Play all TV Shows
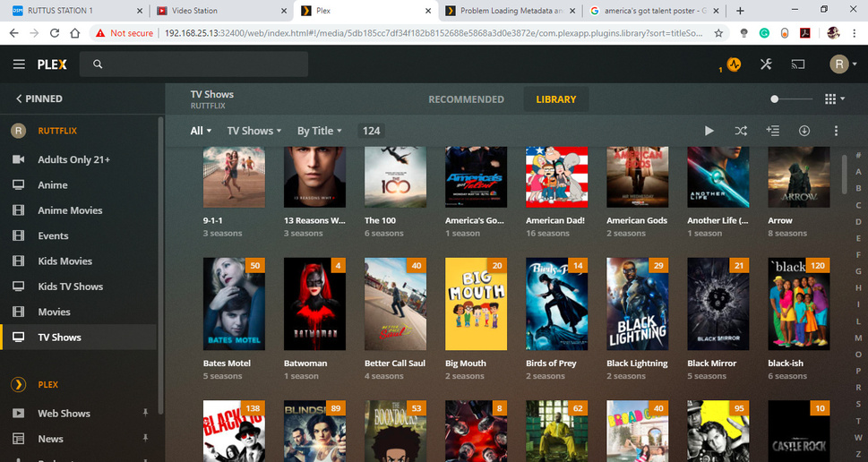The width and height of the screenshot is (868, 462). (x=709, y=131)
